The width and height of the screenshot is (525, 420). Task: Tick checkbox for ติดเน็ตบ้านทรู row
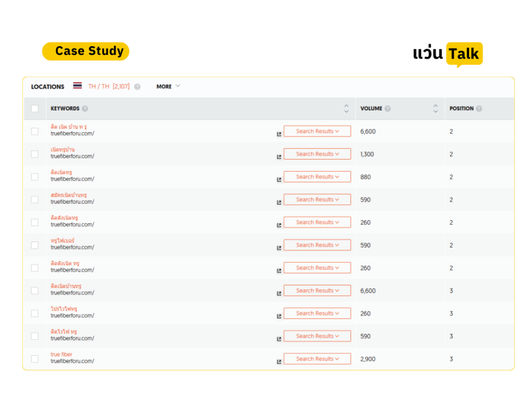(35, 291)
